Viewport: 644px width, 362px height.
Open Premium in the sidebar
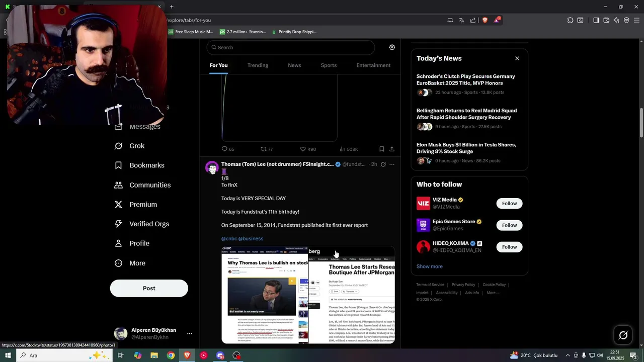[x=136, y=205]
